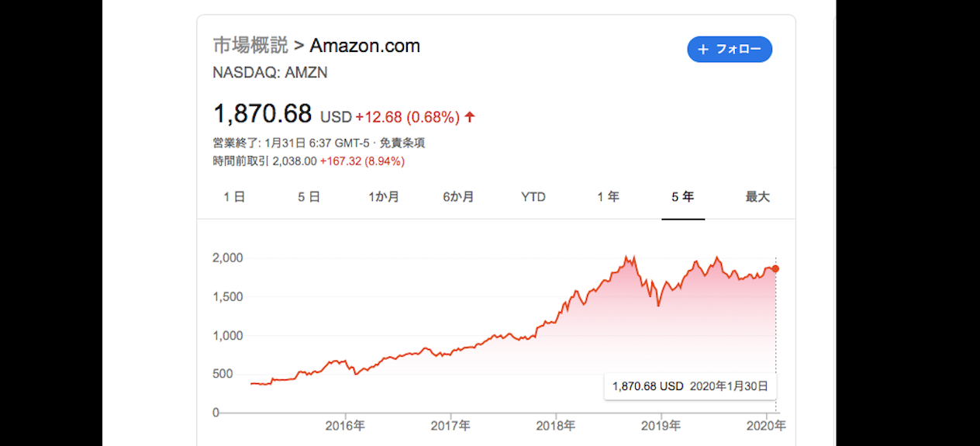Open the 市場概説 breadcrumb link
Image resolution: width=980 pixels, height=446 pixels.
tap(250, 46)
